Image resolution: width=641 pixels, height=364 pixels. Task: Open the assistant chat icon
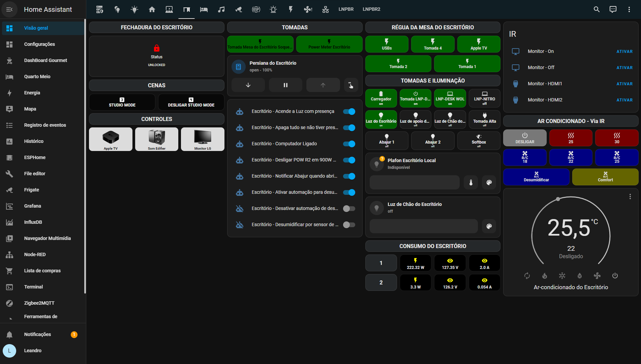[x=613, y=9]
